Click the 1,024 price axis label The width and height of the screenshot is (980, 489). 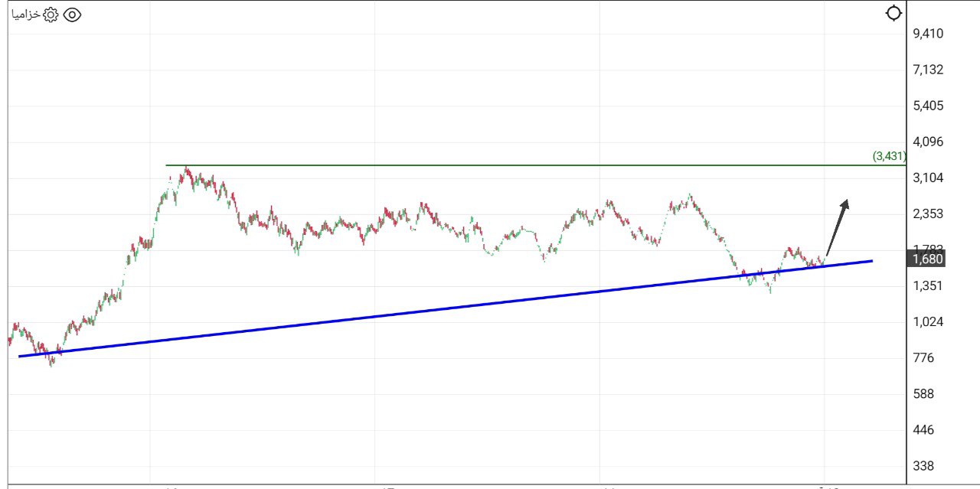pos(928,322)
